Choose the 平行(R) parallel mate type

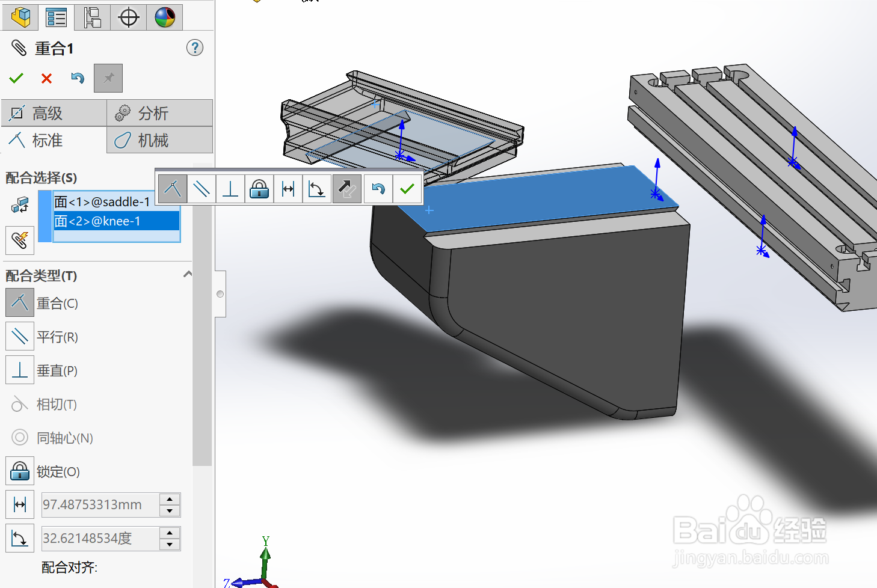tap(20, 337)
